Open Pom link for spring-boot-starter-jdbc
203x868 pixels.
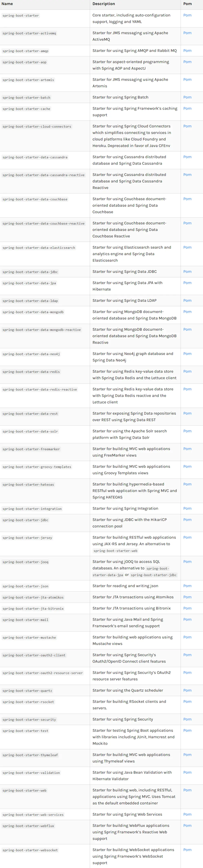point(187,520)
